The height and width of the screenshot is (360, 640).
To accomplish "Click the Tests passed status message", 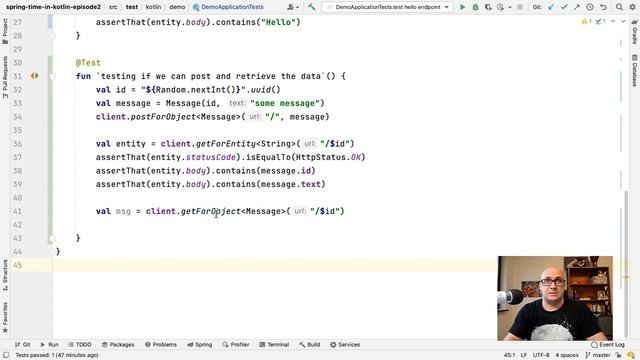I will pyautogui.click(x=57, y=355).
